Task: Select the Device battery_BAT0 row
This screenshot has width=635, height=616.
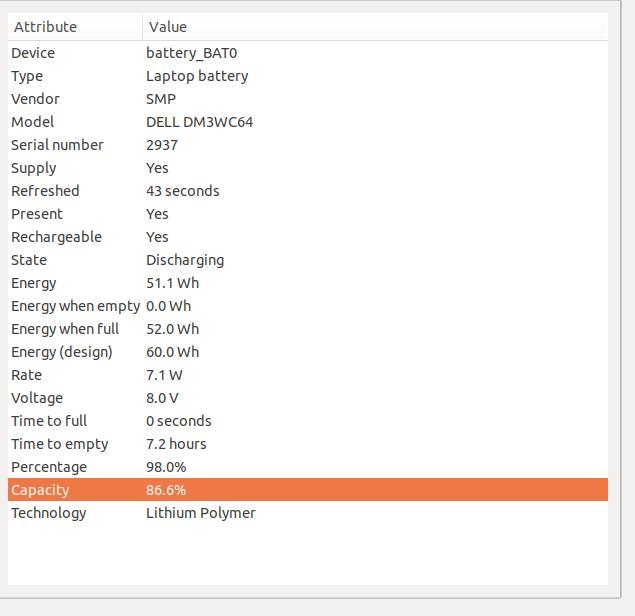Action: click(308, 53)
